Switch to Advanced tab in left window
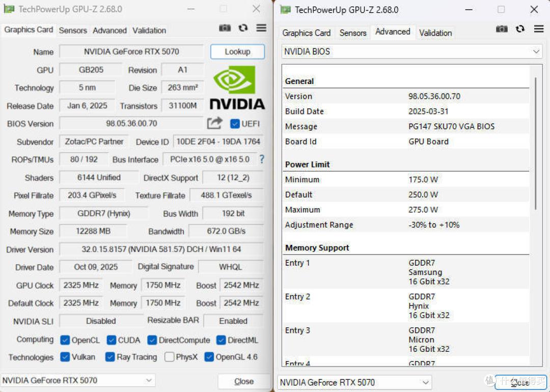The image size is (550, 392). (109, 31)
